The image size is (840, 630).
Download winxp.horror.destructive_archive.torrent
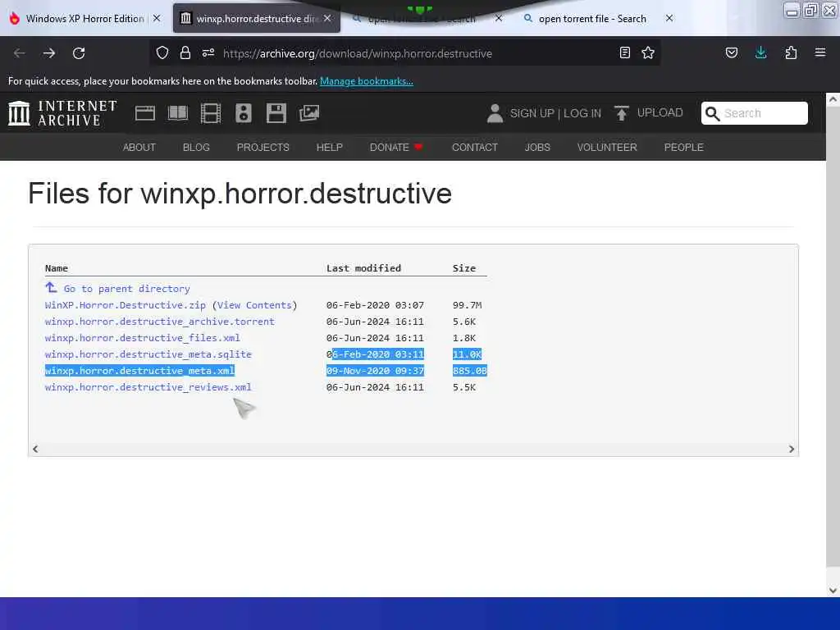pyautogui.click(x=160, y=322)
